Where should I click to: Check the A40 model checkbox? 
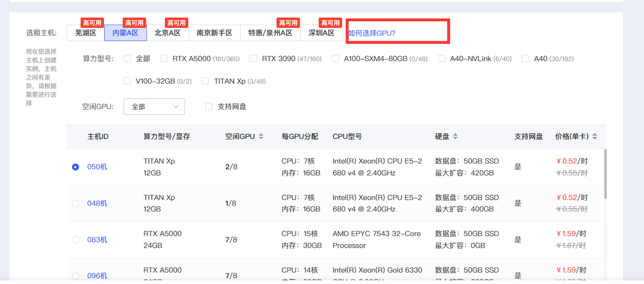(x=525, y=58)
